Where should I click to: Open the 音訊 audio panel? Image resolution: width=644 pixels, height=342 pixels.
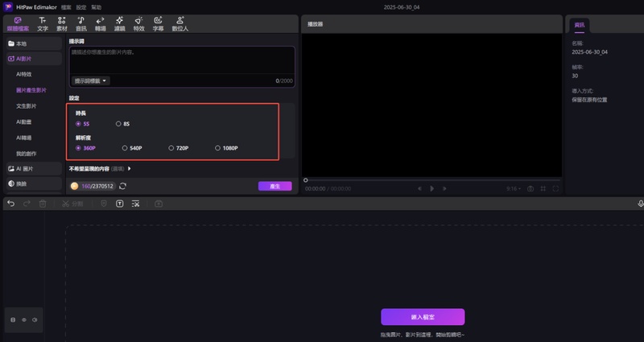[81, 23]
